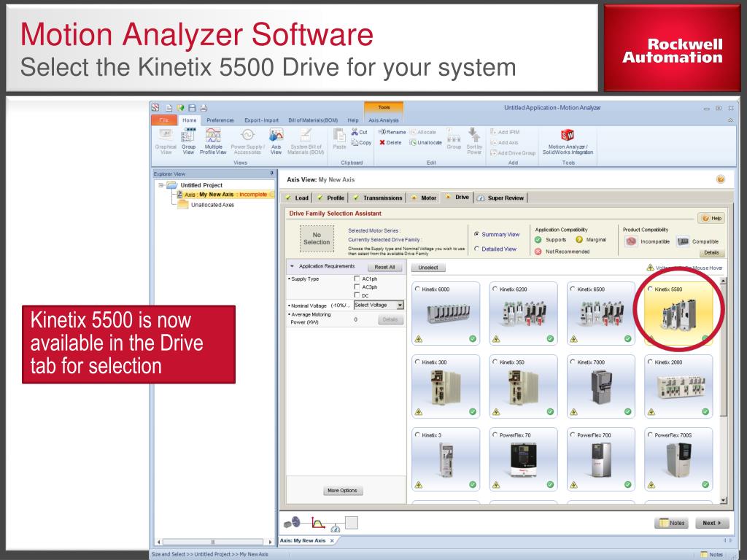Click the orange help icon beside Axis View header

720,179
